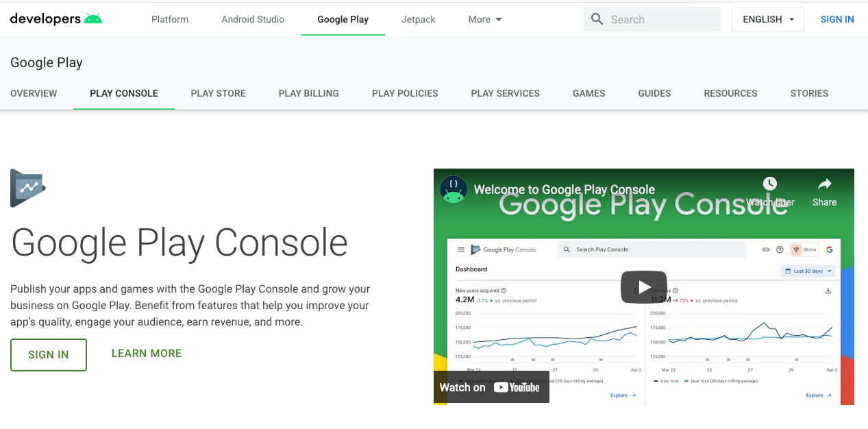
Task: Go to the STORIES tab
Action: click(809, 93)
